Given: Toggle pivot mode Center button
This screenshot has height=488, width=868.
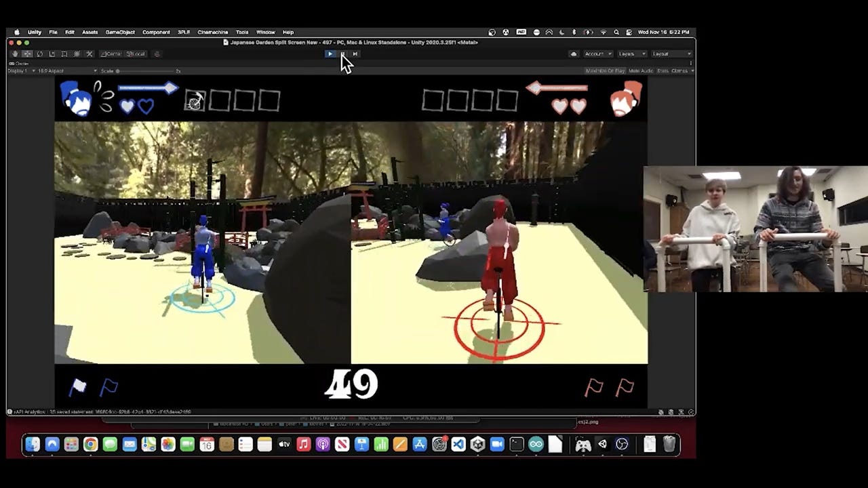Looking at the screenshot, I should (111, 54).
